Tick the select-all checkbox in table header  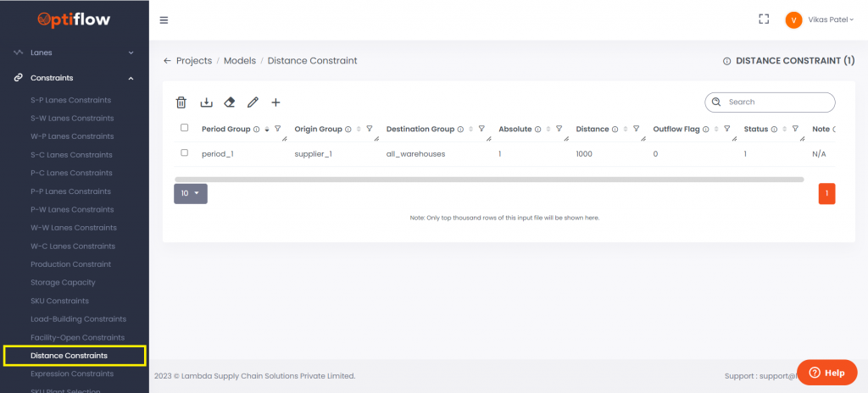[185, 128]
